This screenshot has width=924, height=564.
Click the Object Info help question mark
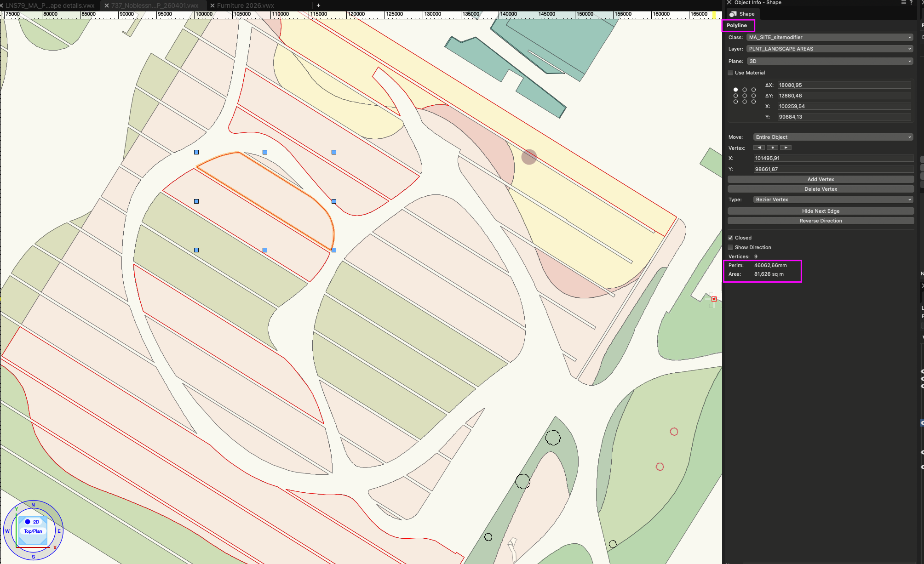[911, 3]
